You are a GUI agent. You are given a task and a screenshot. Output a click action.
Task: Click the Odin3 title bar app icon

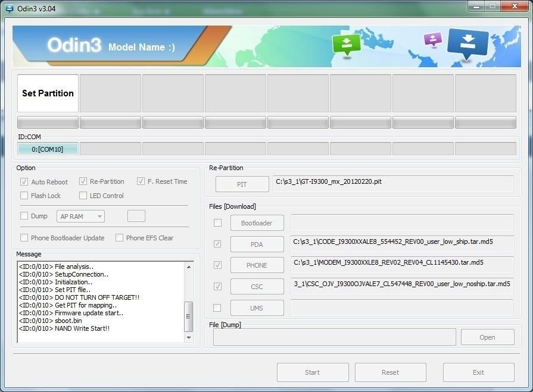pyautogui.click(x=10, y=8)
